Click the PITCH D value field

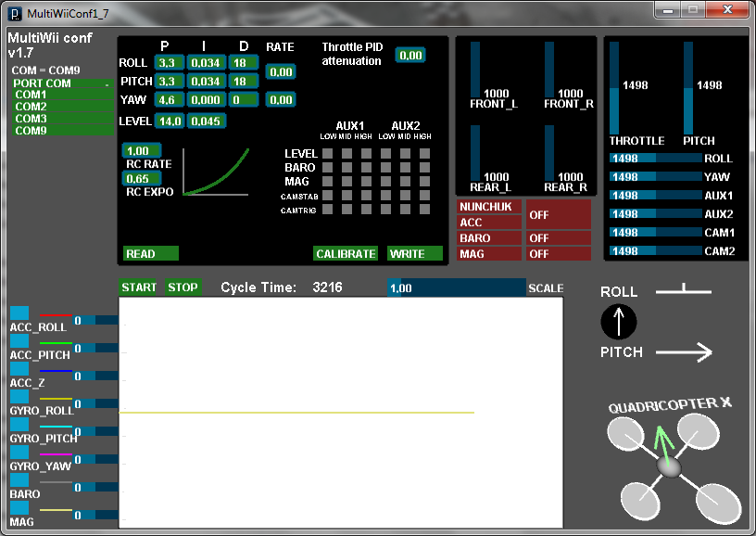[244, 81]
